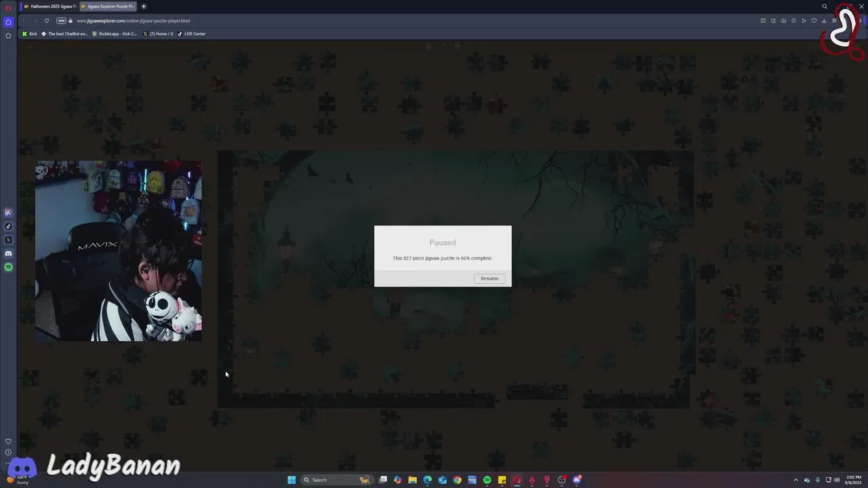Open the Kicklet.app bookmark
This screenshot has height=488, width=868.
pos(115,34)
